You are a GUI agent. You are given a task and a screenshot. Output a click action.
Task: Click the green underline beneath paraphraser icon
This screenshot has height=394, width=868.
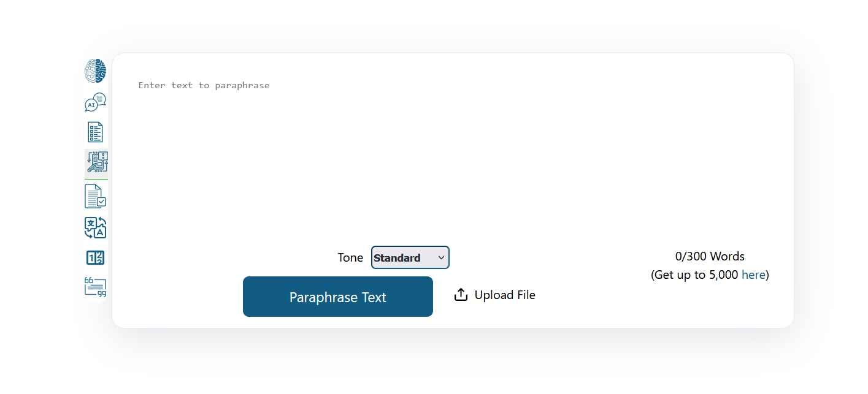(96, 179)
